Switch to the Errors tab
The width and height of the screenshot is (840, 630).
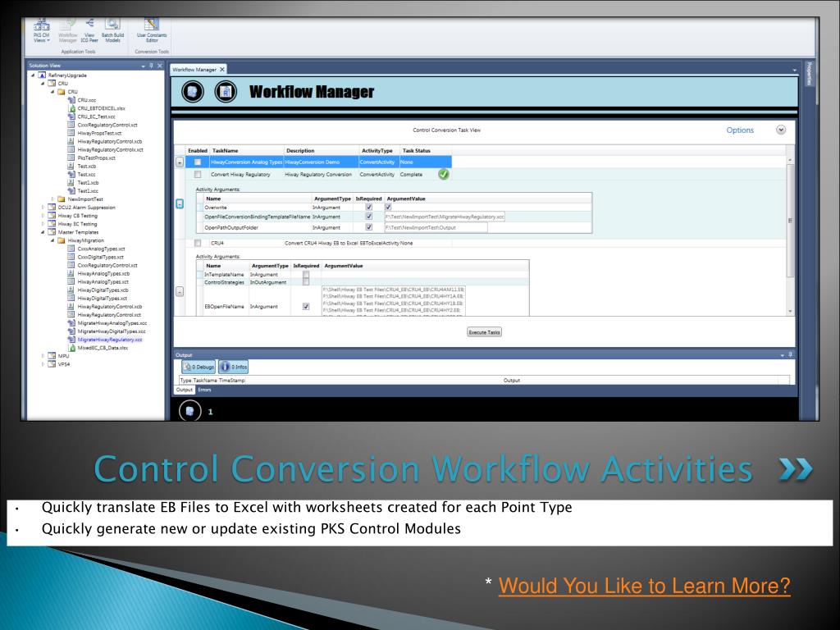[204, 390]
